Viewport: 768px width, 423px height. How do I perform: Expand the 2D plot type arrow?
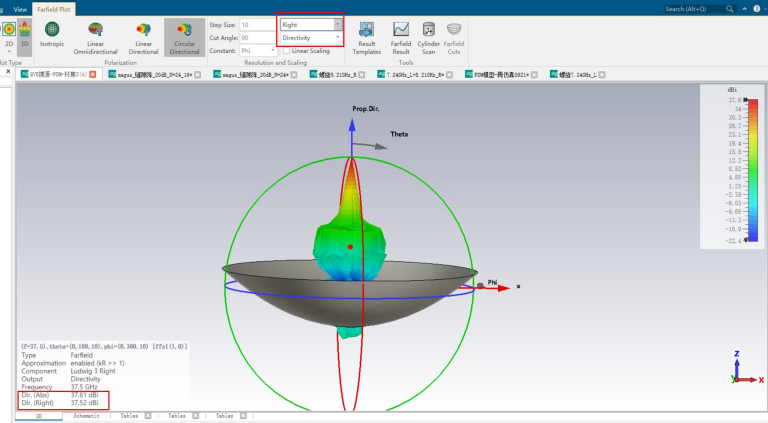click(x=9, y=51)
